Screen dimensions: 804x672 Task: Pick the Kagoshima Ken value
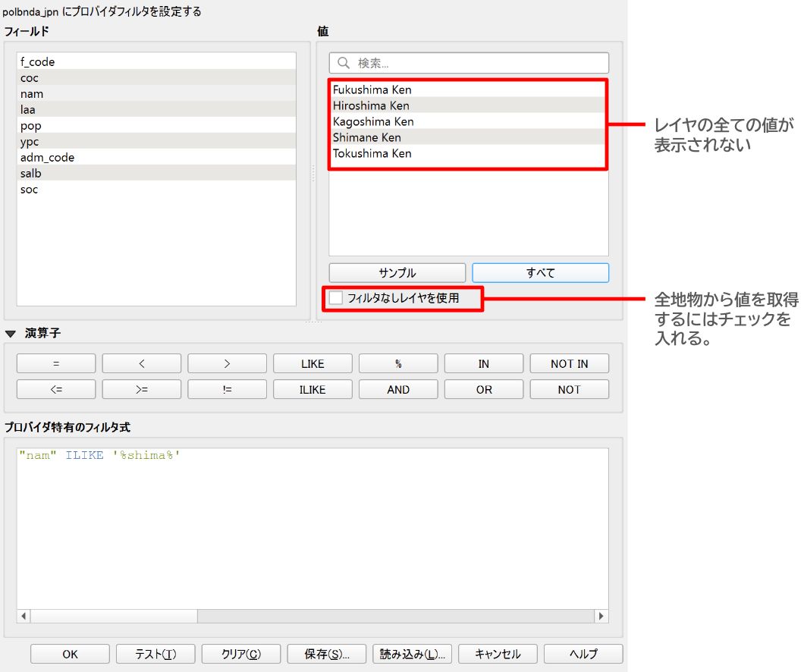(468, 121)
